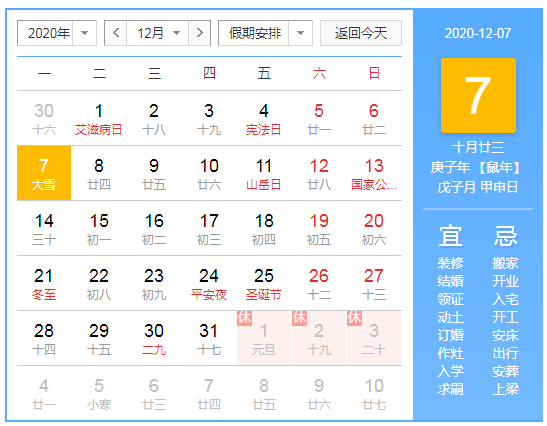Click the 休 badge on January 2
547x426 pixels.
point(299,318)
